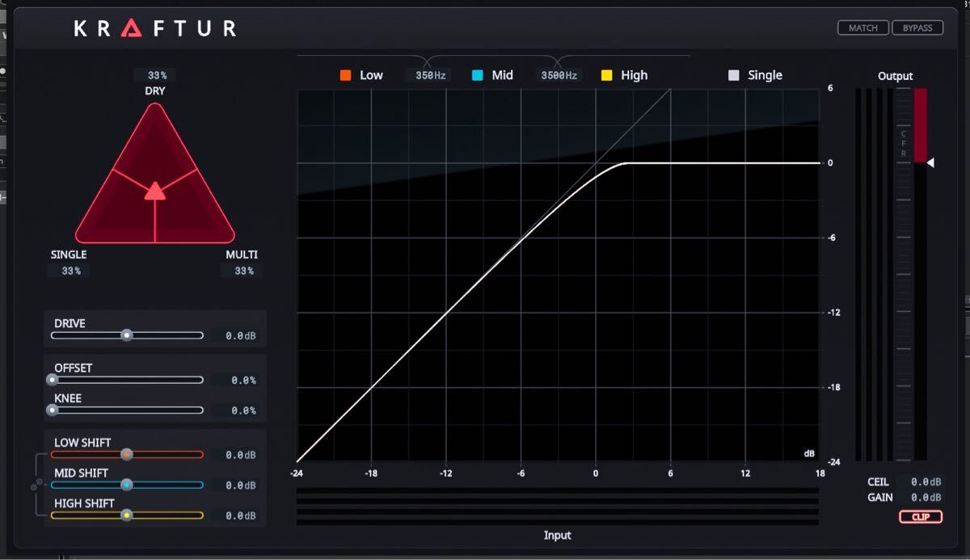Image resolution: width=970 pixels, height=560 pixels.
Task: Toggle the BYPASS button
Action: point(917,27)
